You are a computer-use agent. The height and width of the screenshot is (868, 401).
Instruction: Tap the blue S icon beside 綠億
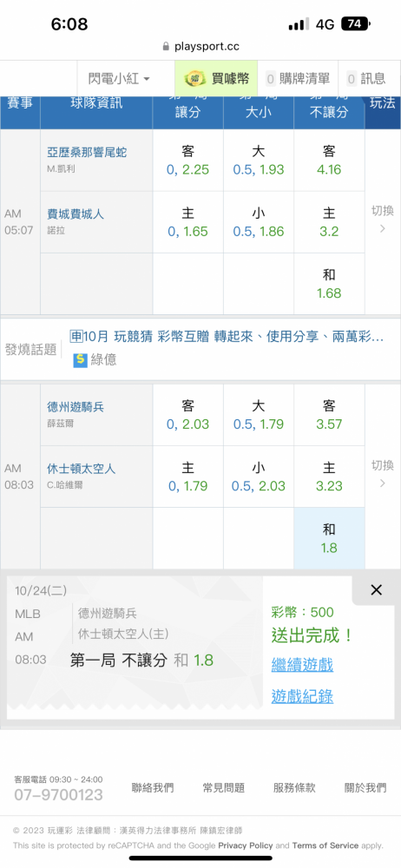[81, 360]
